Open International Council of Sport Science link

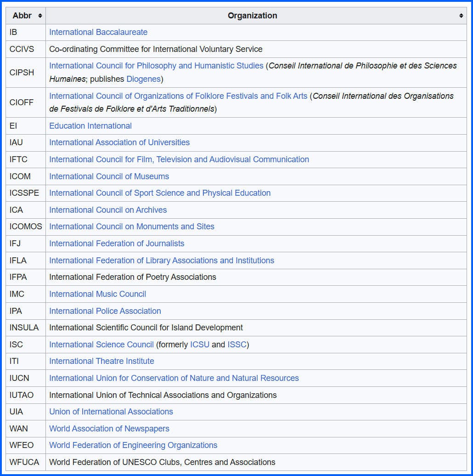160,193
